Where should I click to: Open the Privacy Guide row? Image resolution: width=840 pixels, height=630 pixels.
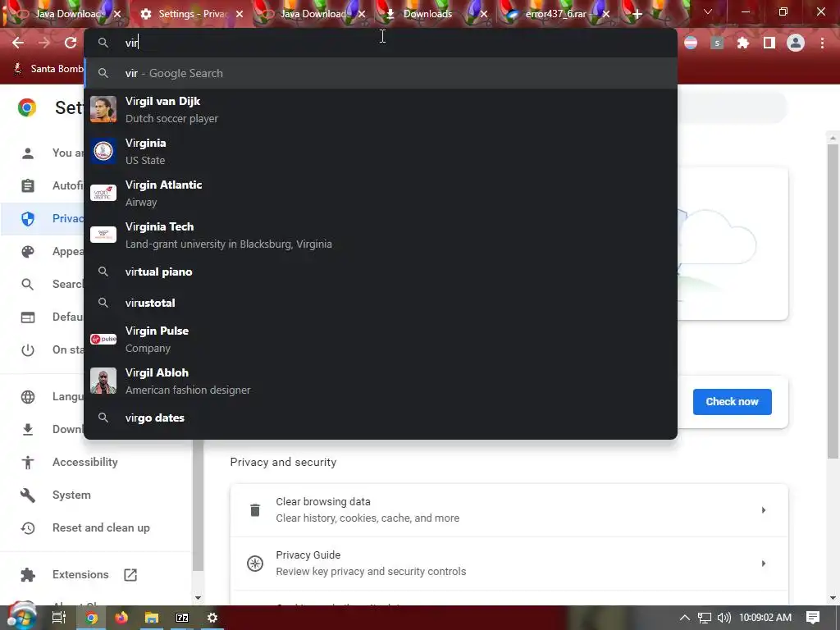509,564
